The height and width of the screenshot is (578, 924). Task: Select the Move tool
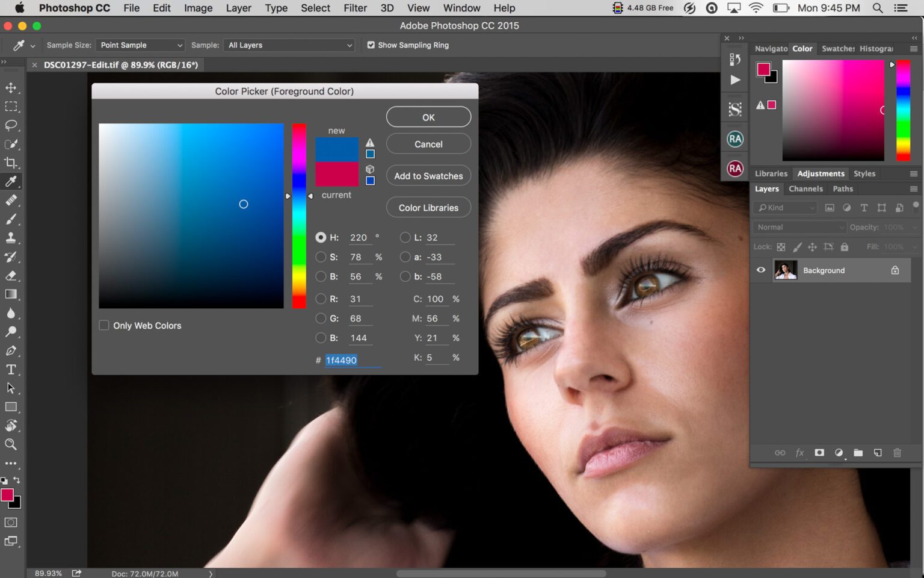click(11, 87)
